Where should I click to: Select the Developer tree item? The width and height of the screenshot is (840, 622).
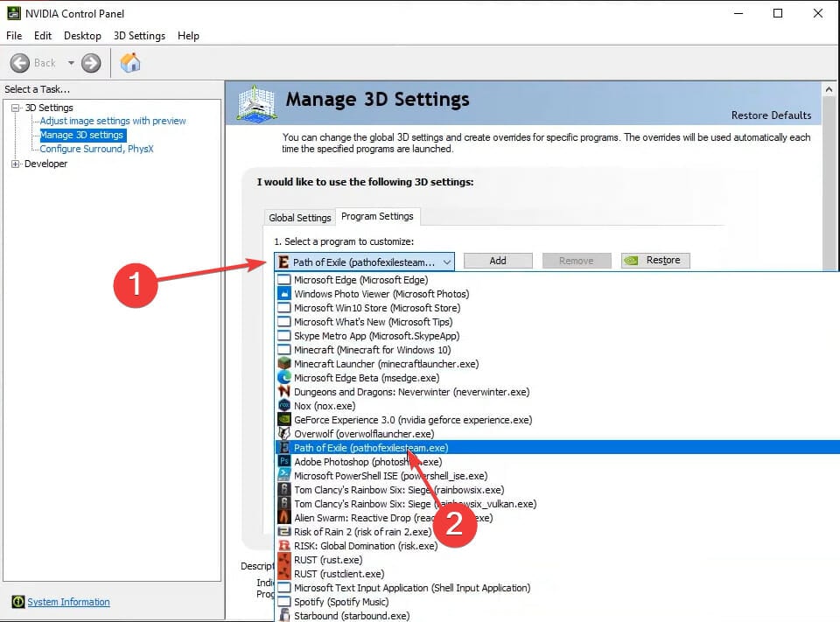pyautogui.click(x=46, y=164)
